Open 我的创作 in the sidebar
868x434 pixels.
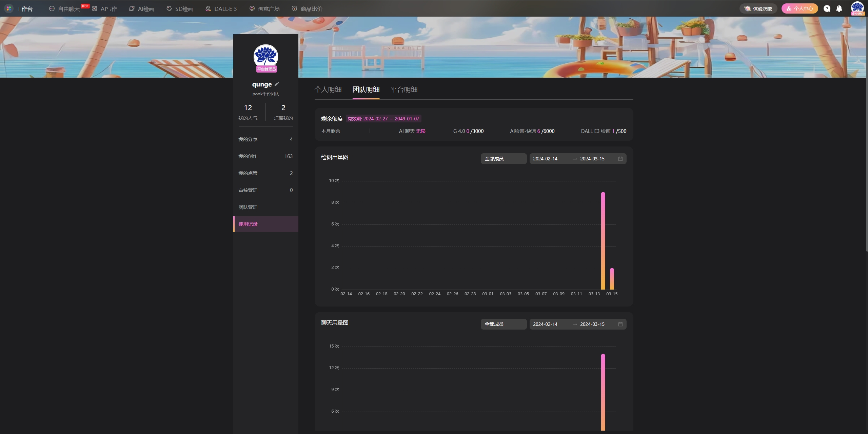point(265,156)
